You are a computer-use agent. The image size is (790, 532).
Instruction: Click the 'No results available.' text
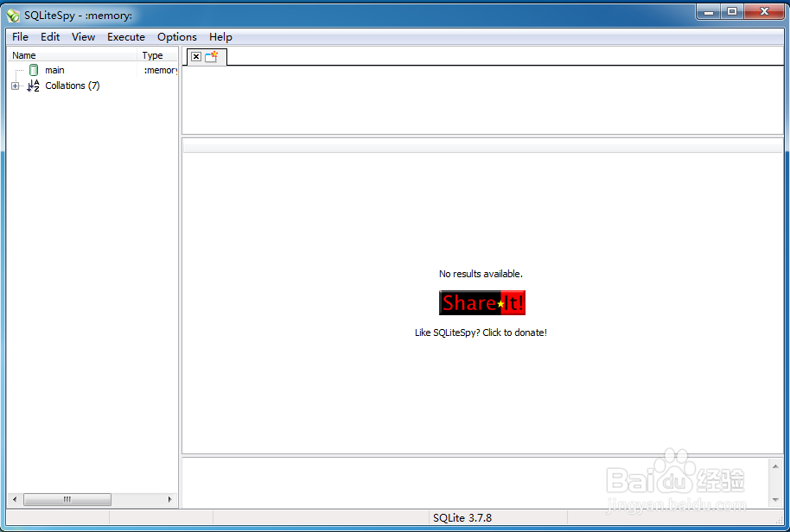pos(481,274)
